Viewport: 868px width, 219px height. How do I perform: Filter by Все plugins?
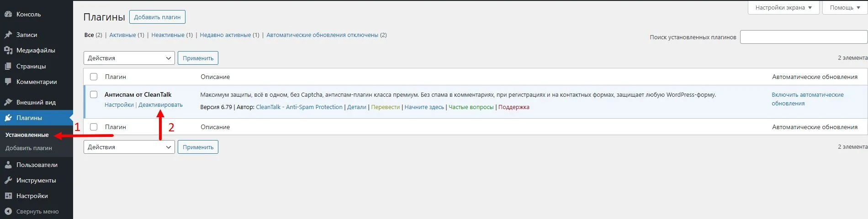tap(89, 35)
